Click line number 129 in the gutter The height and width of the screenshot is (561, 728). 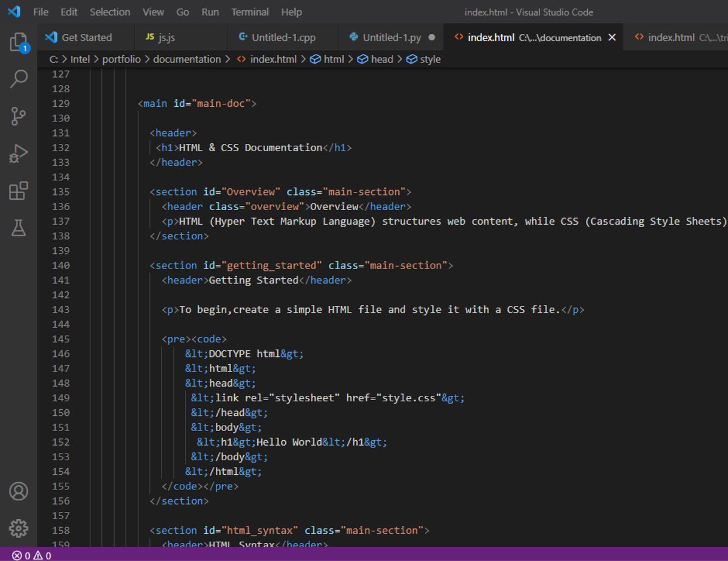[61, 103]
